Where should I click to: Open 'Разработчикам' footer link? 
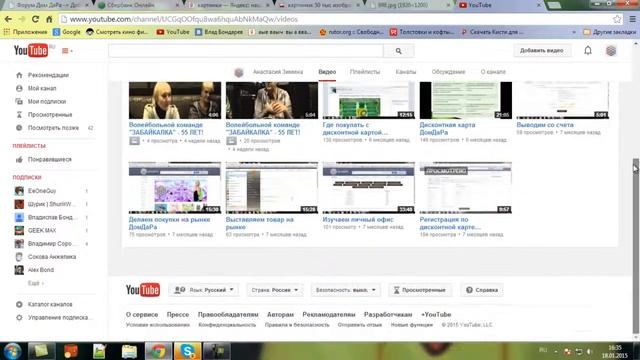(388, 315)
